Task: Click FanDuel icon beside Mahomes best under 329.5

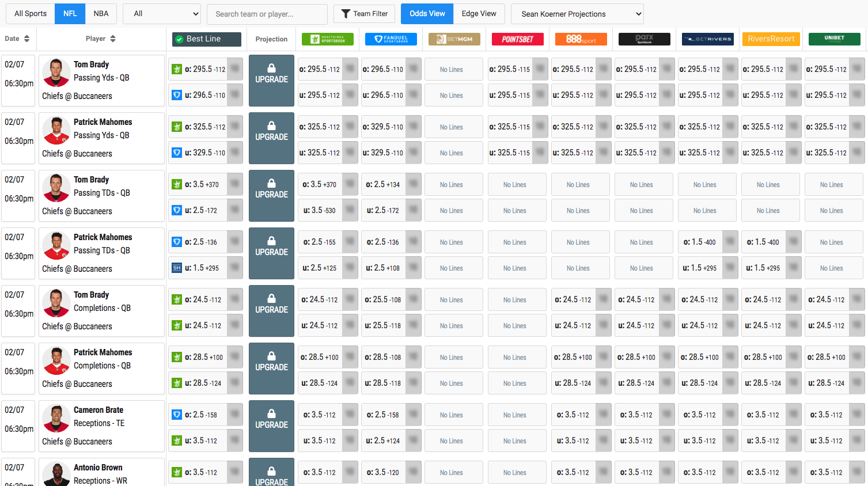Action: [x=177, y=153]
